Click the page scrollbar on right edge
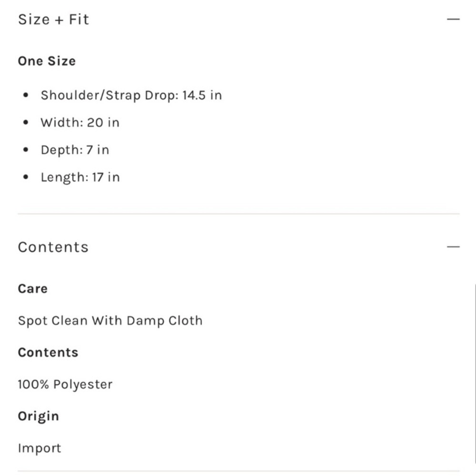Viewport: 476px width, 476px height. tap(475, 379)
